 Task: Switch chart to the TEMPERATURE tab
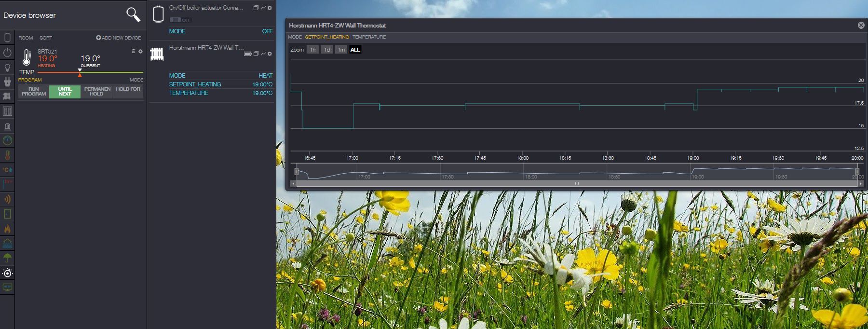369,37
